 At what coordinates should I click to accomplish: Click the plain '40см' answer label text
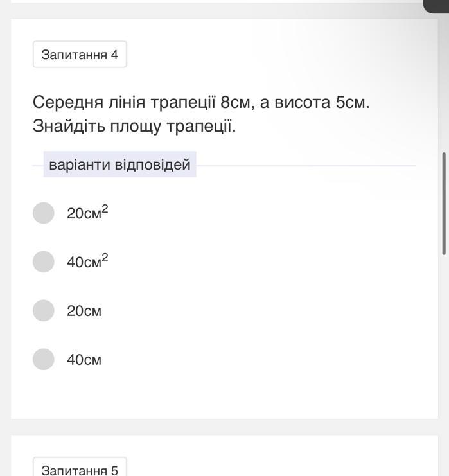click(84, 360)
